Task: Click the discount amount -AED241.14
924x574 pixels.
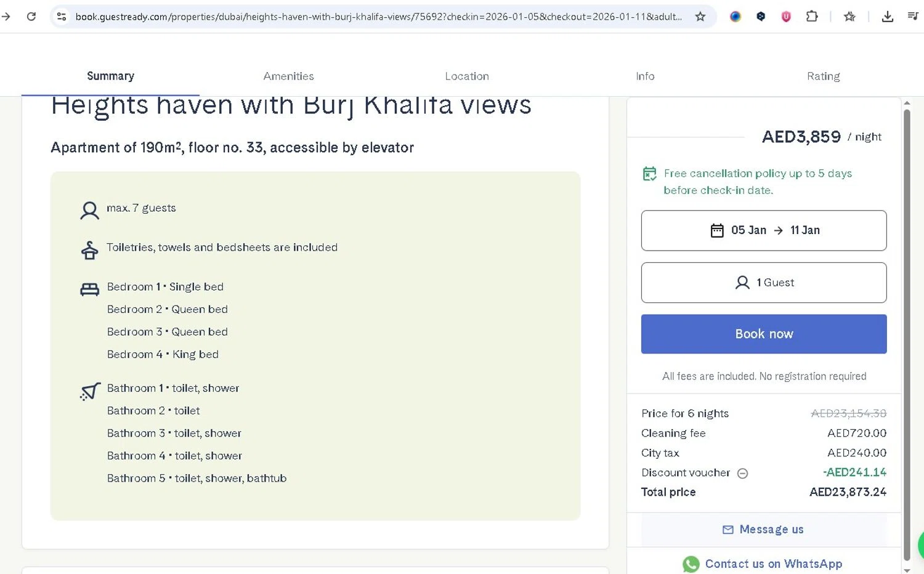Action: [855, 472]
